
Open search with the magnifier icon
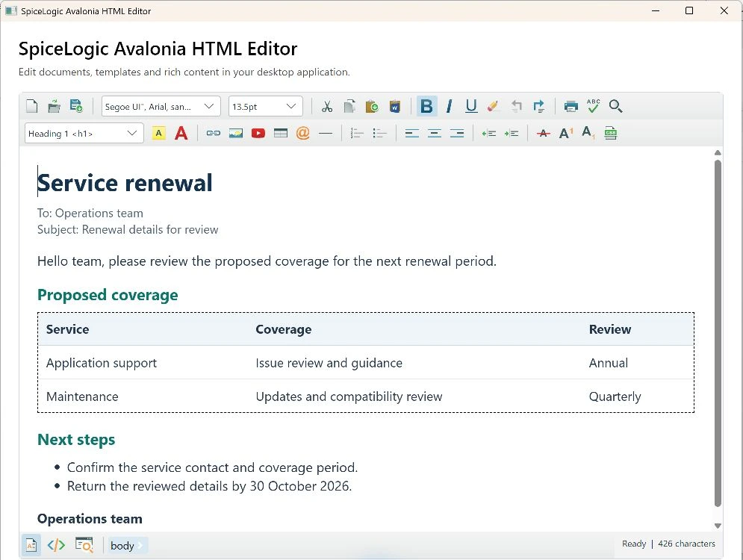pyautogui.click(x=615, y=106)
